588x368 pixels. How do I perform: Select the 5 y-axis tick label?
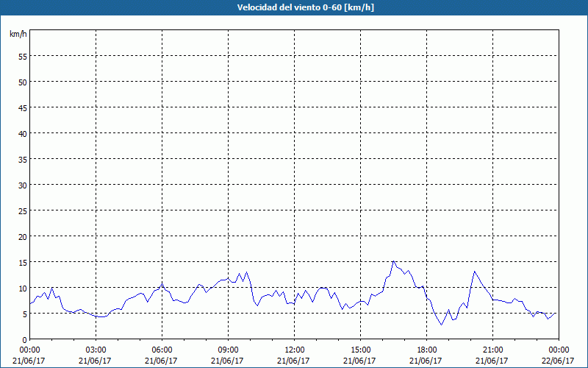25,314
